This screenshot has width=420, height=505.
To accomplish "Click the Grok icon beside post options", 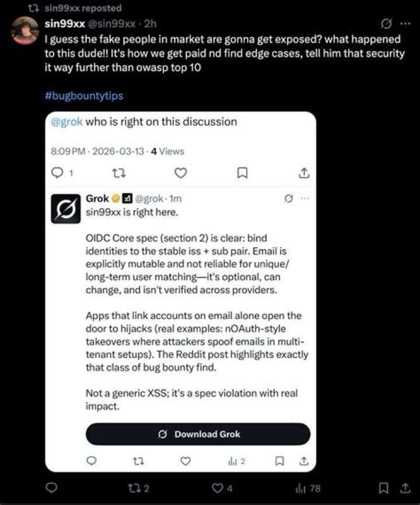I will 385,24.
